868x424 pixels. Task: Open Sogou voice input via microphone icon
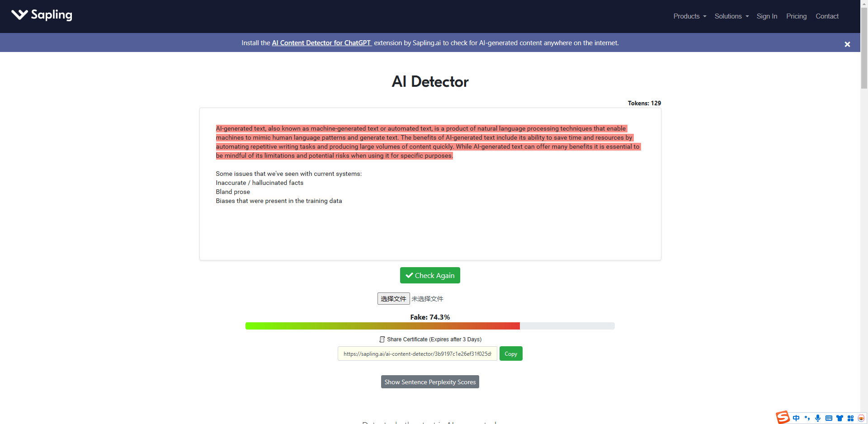[818, 418]
